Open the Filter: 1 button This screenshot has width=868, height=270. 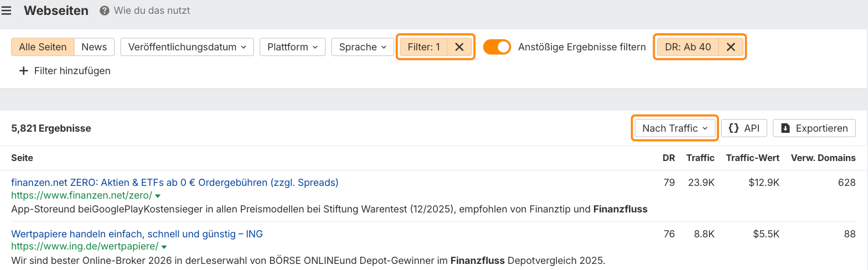point(424,47)
